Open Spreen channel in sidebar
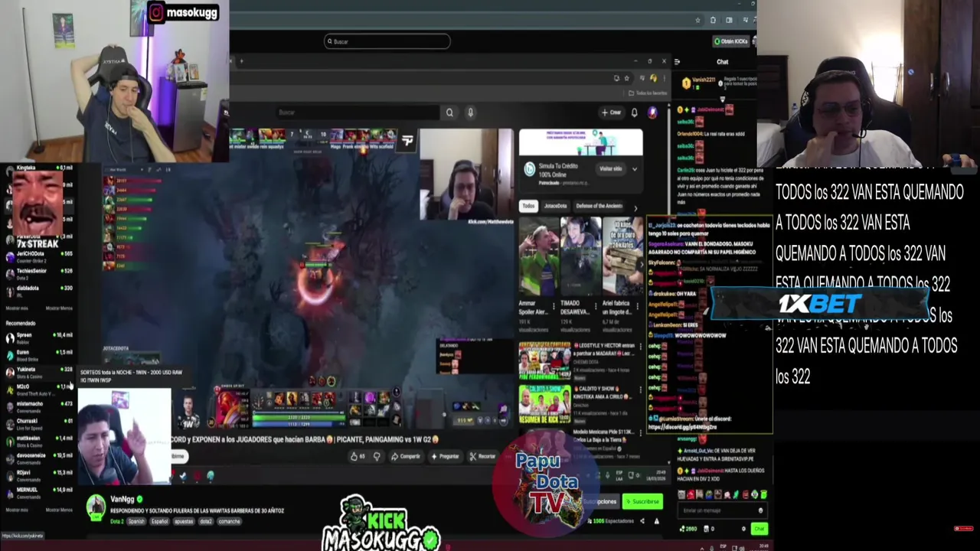Viewport: 980px width, 551px height. coord(38,337)
